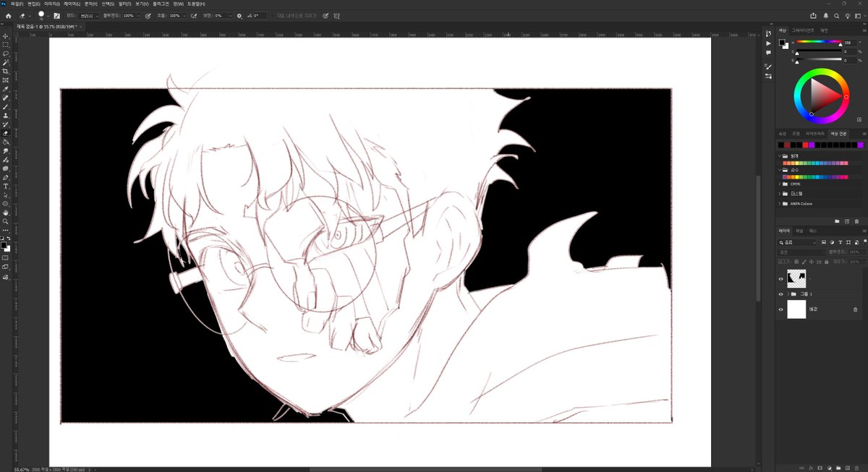Image resolution: width=868 pixels, height=472 pixels.
Task: Hide the top sketch layer eye
Action: 780,278
